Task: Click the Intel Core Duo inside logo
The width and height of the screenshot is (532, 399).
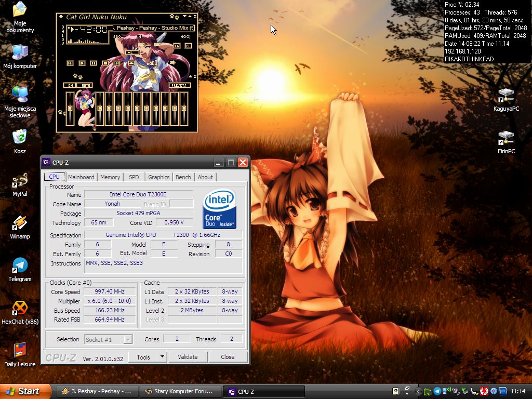Action: tap(220, 209)
